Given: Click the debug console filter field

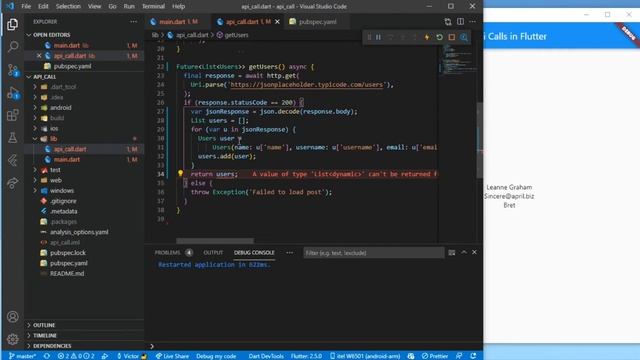Looking at the screenshot, I should [373, 253].
